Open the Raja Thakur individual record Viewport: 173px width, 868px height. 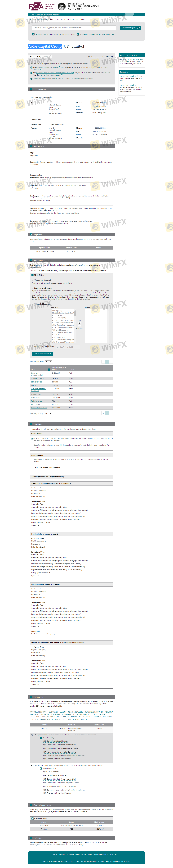point(35,404)
